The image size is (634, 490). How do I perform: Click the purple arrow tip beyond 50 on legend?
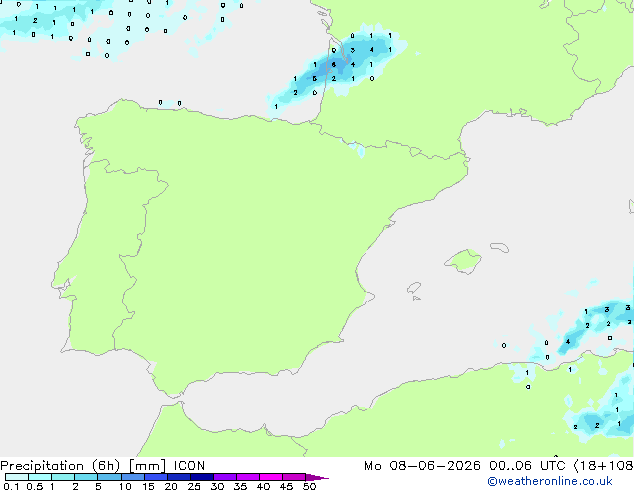click(317, 477)
